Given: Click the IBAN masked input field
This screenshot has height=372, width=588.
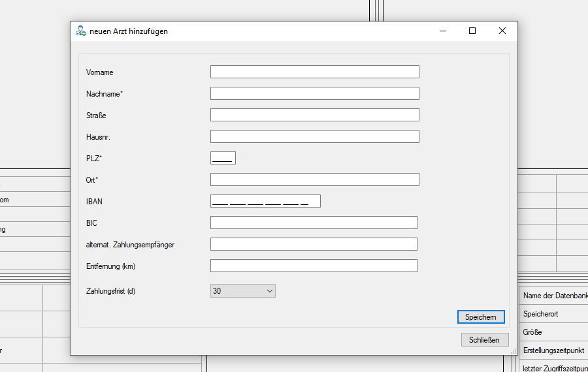Looking at the screenshot, I should point(265,201).
